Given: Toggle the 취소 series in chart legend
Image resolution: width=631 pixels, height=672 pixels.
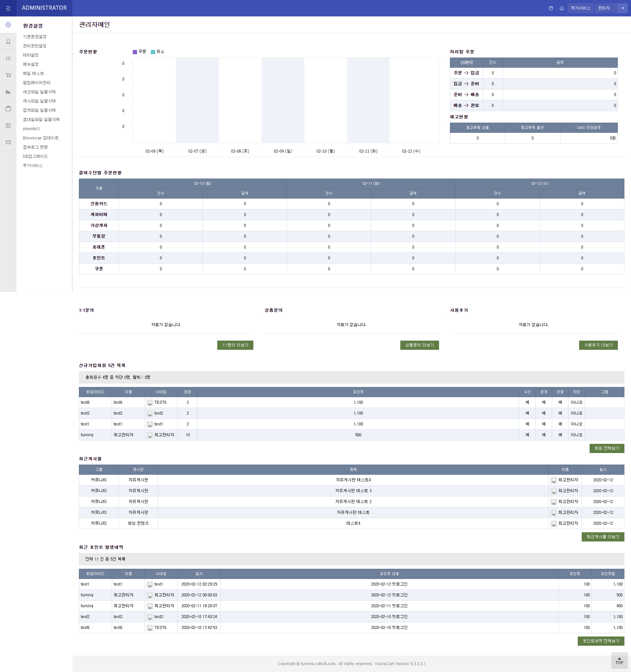Looking at the screenshot, I should coord(157,52).
